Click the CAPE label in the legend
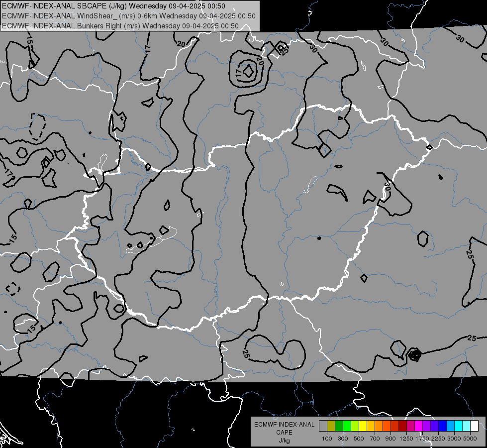487x448 pixels. (284, 433)
